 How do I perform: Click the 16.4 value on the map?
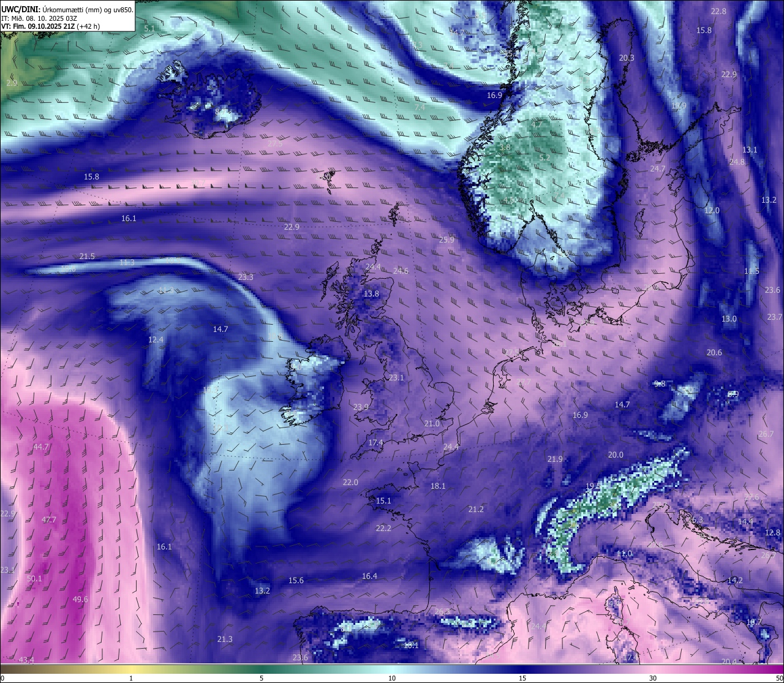pos(369,576)
